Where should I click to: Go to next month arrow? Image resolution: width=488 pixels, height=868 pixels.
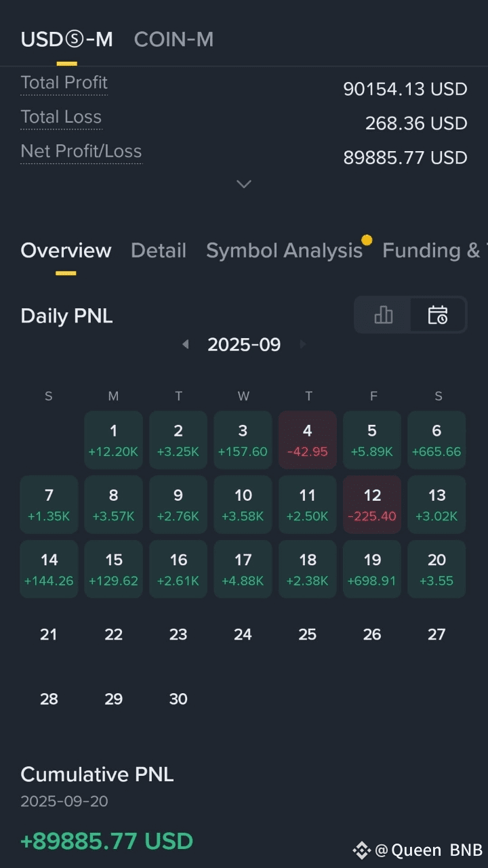(x=302, y=345)
